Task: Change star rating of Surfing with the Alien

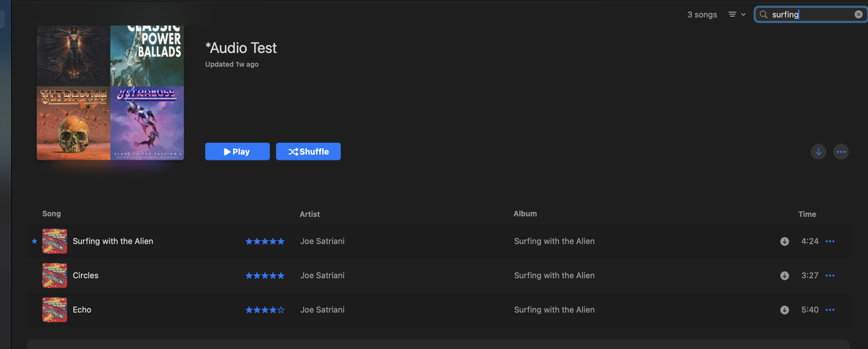Action: click(265, 241)
